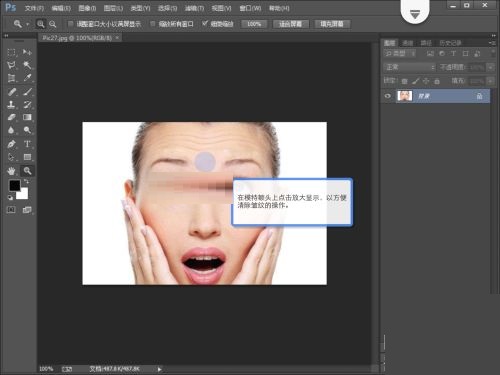500x375 pixels.
Task: Open the Window menu
Action: [250, 8]
